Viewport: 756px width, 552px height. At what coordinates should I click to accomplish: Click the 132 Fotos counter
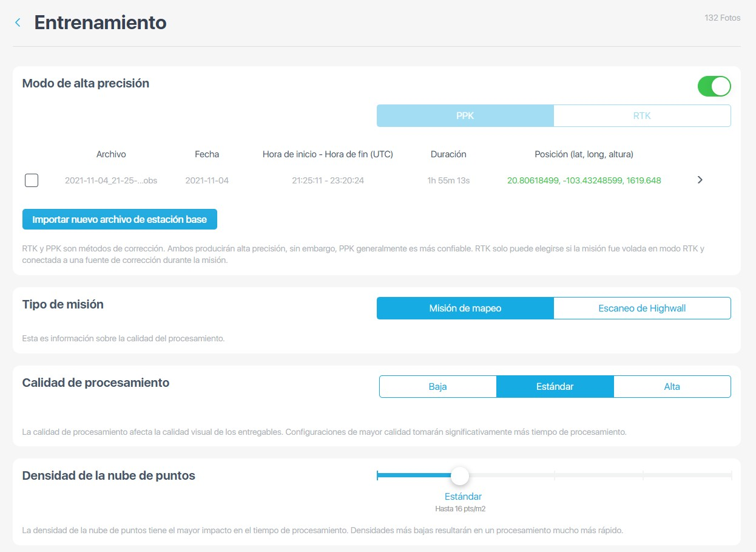click(x=722, y=18)
